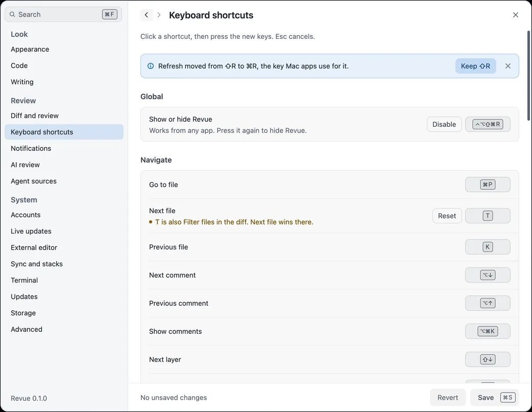This screenshot has width=532, height=412.
Task: Click the Keep ⇧R button
Action: (475, 66)
